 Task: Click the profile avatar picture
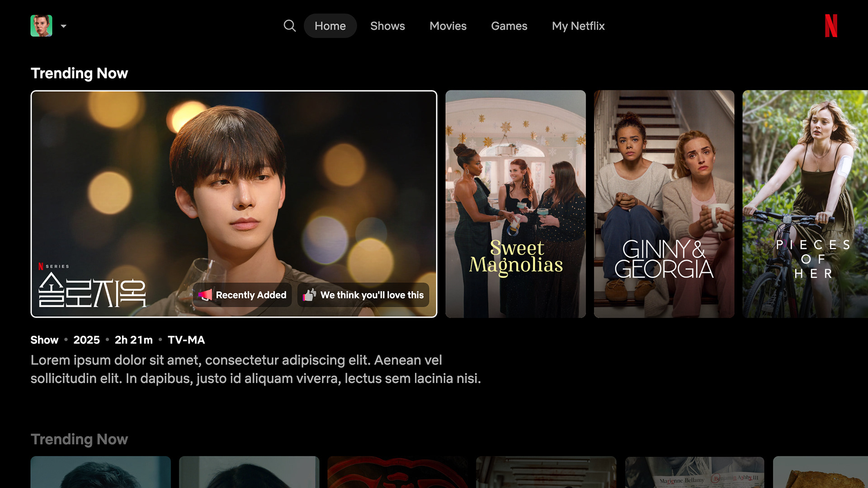[41, 26]
